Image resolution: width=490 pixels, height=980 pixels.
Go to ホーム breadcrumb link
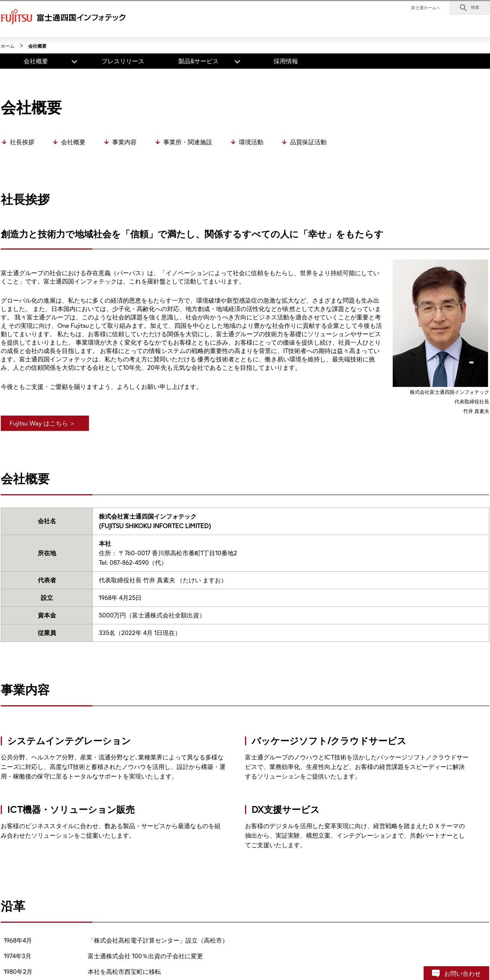pyautogui.click(x=8, y=46)
